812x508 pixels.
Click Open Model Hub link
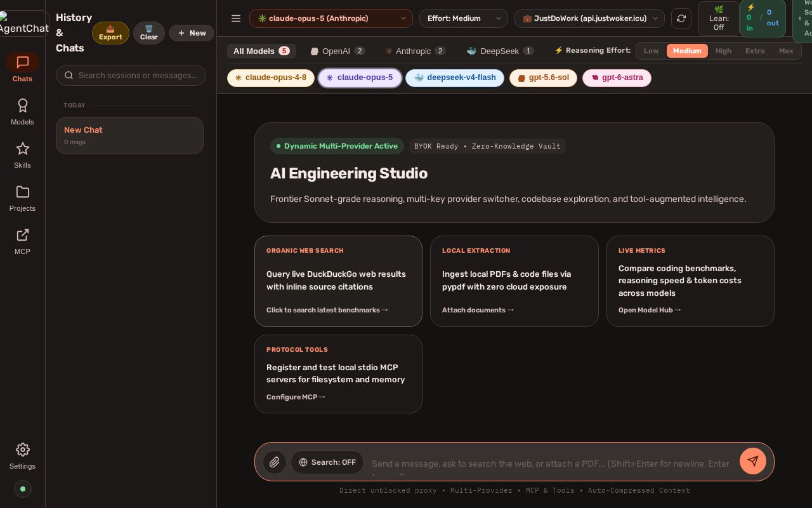pos(650,310)
